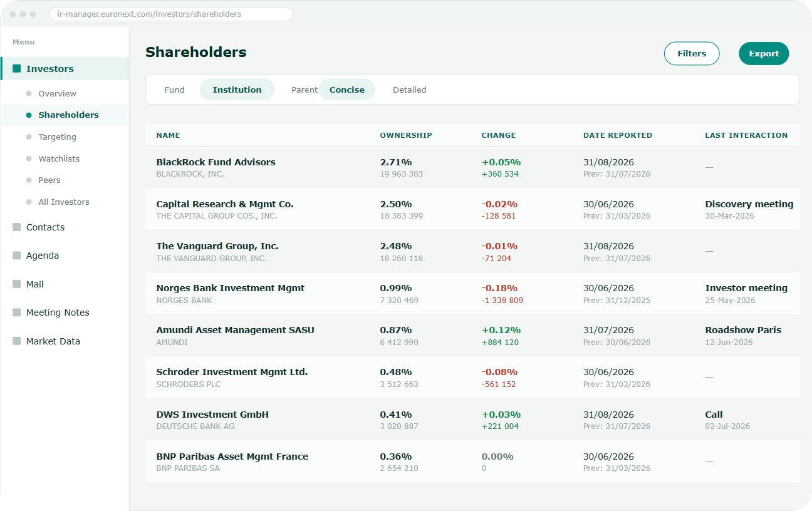The height and width of the screenshot is (511, 812).
Task: Open the Roadshow Paris interaction
Action: coord(743,330)
